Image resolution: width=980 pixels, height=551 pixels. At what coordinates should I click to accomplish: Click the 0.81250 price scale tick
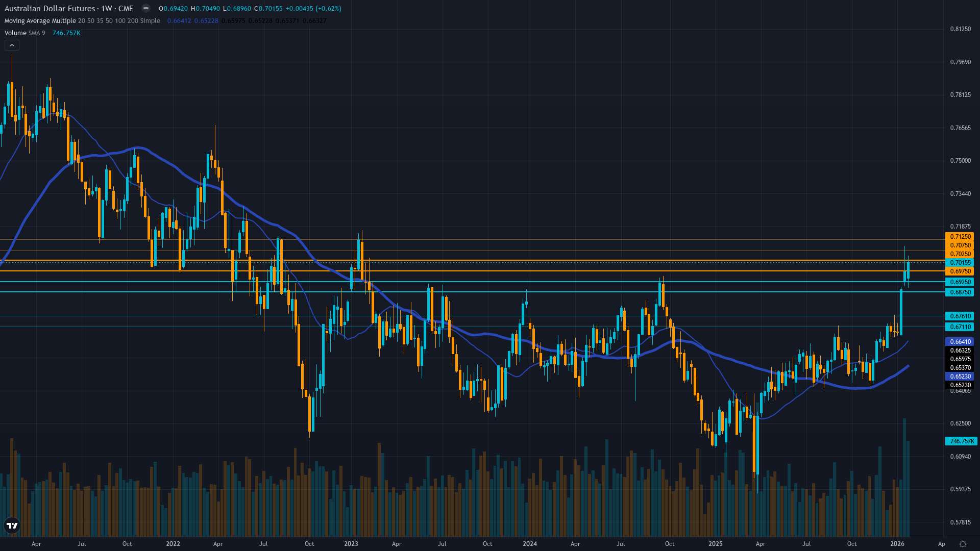click(x=960, y=29)
